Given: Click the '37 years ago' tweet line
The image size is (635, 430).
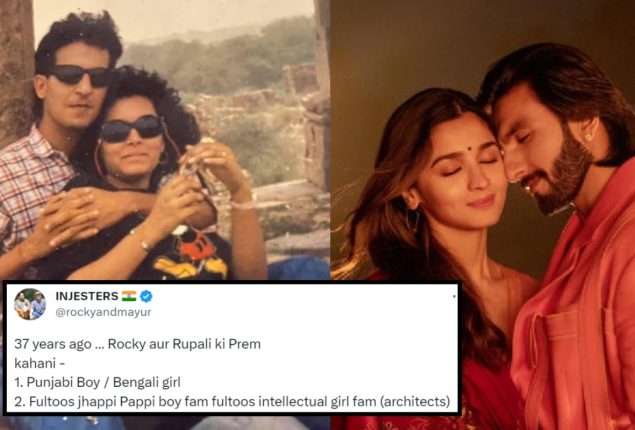Looking at the screenshot, I should 137,344.
